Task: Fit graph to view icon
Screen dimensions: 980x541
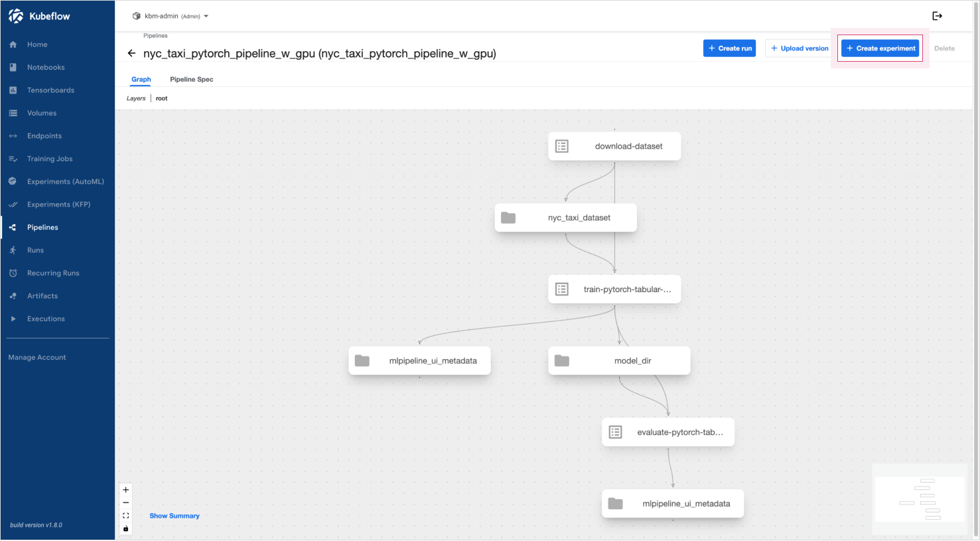Action: (125, 516)
